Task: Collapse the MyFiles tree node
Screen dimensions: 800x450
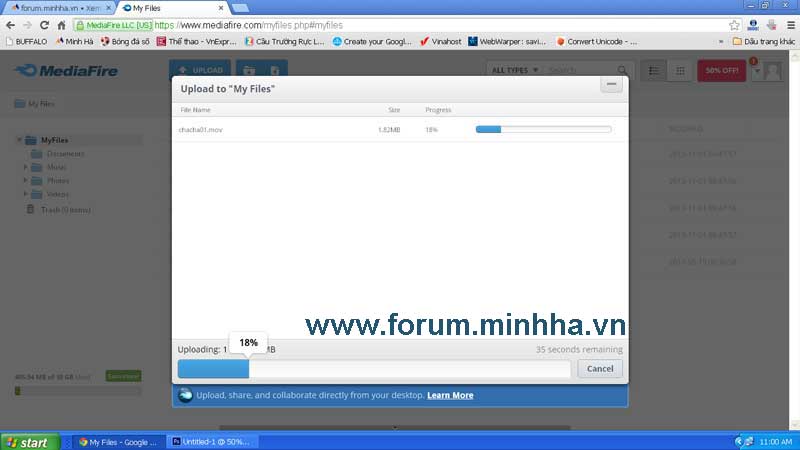Action: tap(19, 140)
